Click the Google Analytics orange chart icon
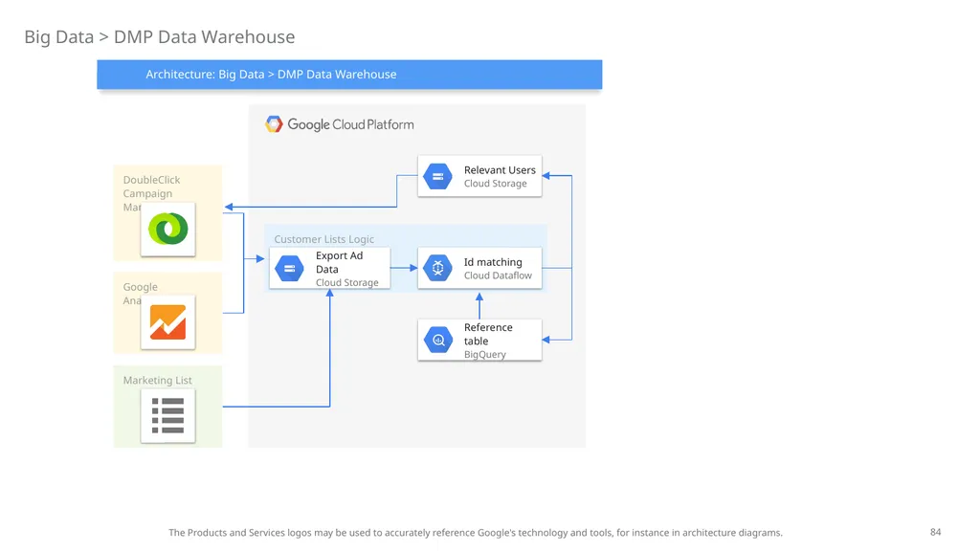The height and width of the screenshot is (551, 980). tap(168, 322)
